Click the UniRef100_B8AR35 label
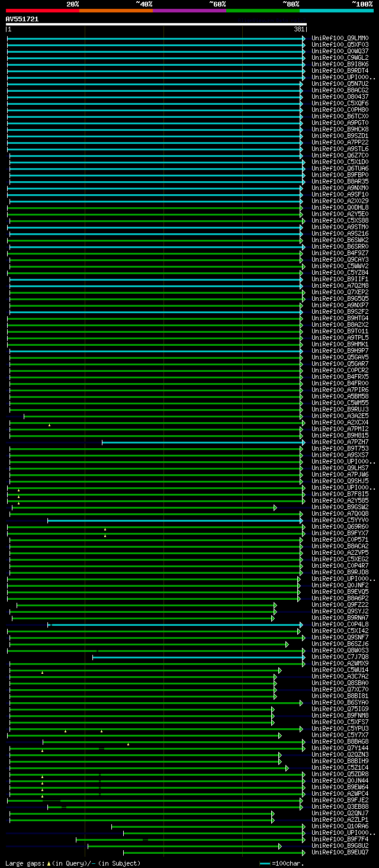Image resolution: width=379 pixels, height=868 pixels. click(x=340, y=182)
